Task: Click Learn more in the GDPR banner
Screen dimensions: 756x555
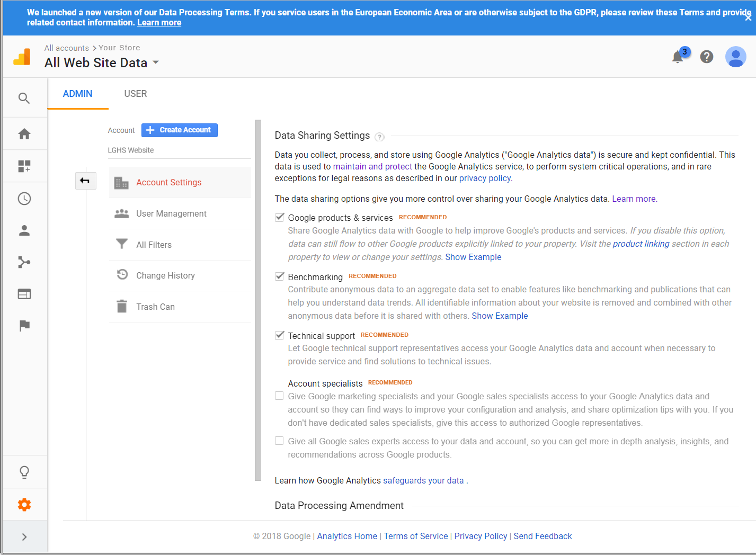Action: (x=159, y=22)
